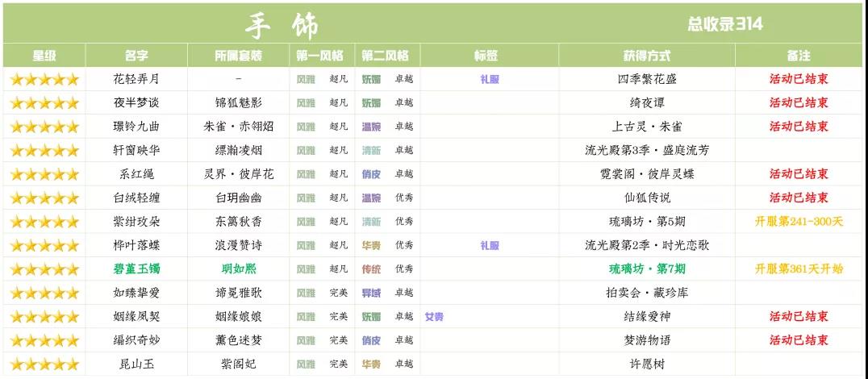
Task: Click the five-star rating in 碧堇玉镯 row
Action: click(44, 269)
